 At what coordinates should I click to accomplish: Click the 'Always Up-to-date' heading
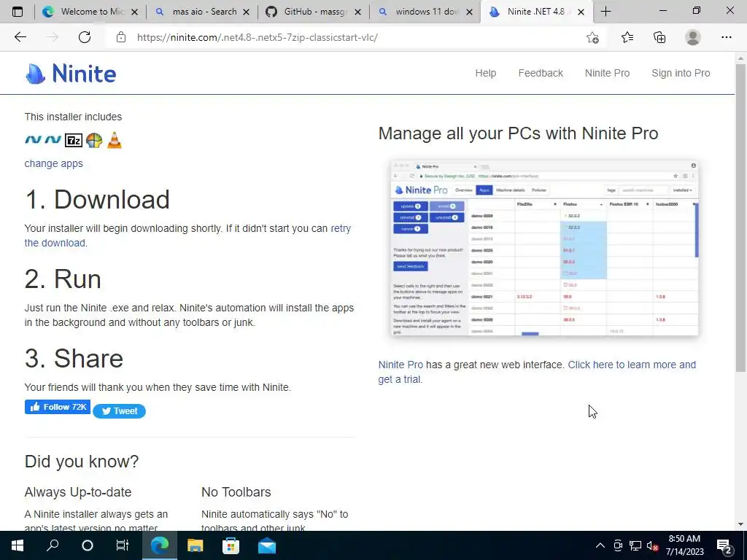tap(78, 492)
